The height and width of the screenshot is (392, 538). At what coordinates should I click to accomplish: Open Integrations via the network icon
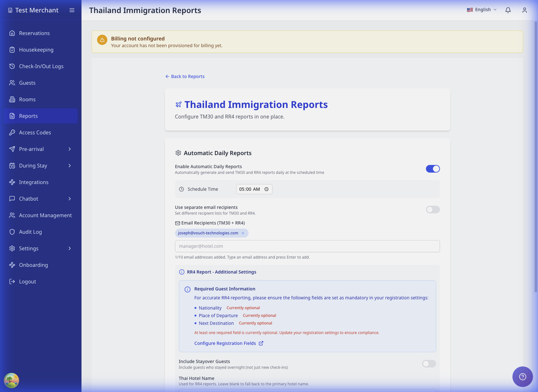click(12, 182)
